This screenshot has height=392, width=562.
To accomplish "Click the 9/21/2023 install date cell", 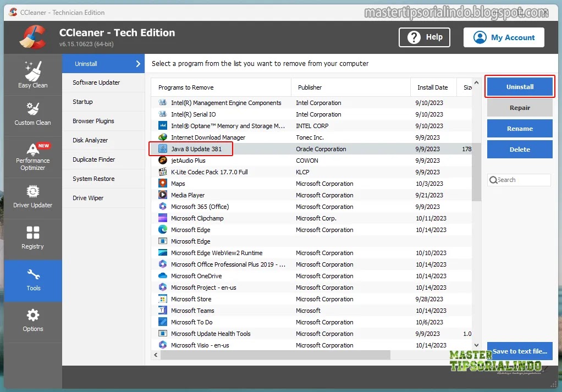I will click(429, 195).
